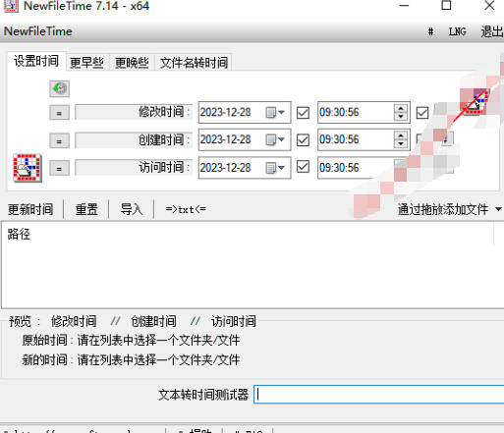Click the '=' button beside 创建时间
The image size is (504, 433).
point(59,141)
